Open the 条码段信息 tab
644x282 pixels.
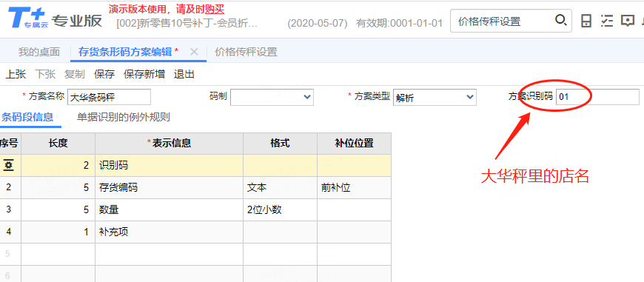27,118
